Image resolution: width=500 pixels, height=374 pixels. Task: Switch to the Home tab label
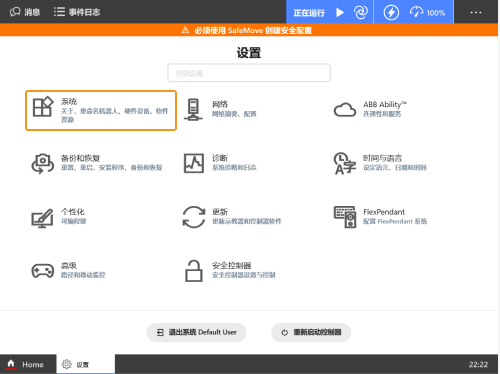click(33, 365)
